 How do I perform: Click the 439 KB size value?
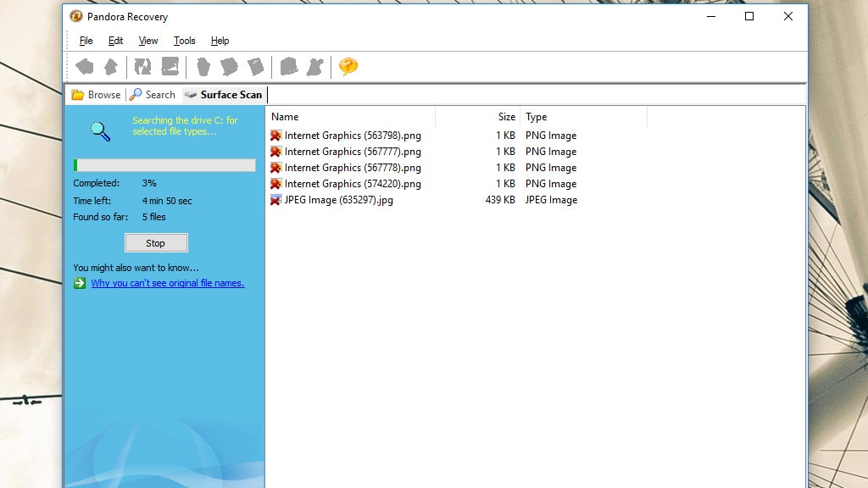[x=500, y=200]
